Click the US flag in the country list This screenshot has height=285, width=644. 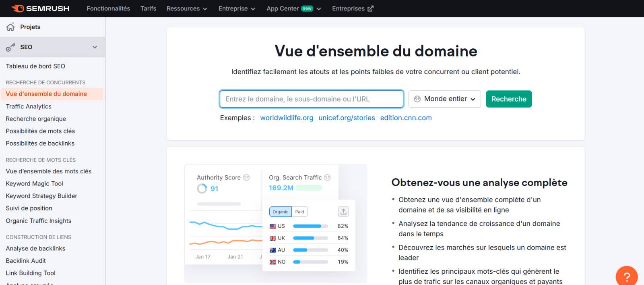[273, 226]
